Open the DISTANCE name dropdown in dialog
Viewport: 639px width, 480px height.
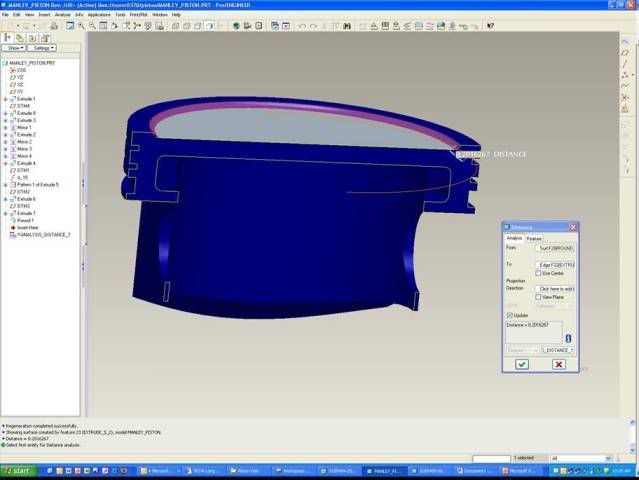(557, 350)
